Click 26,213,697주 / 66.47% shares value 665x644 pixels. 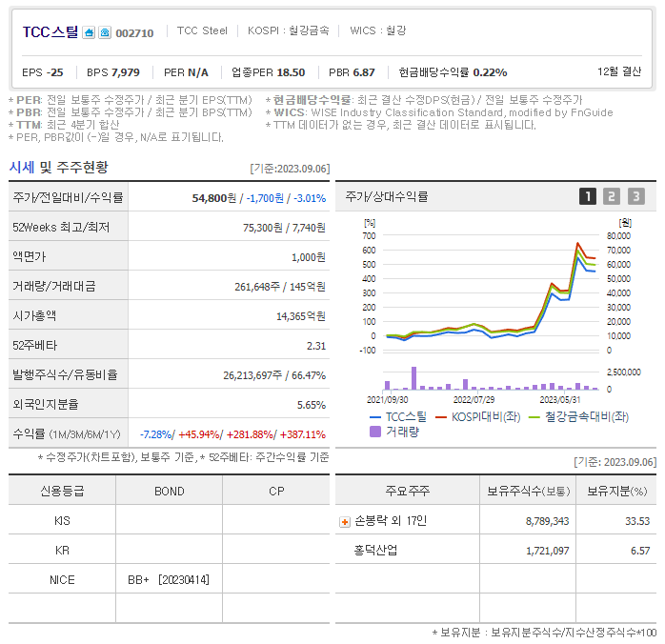tap(274, 375)
